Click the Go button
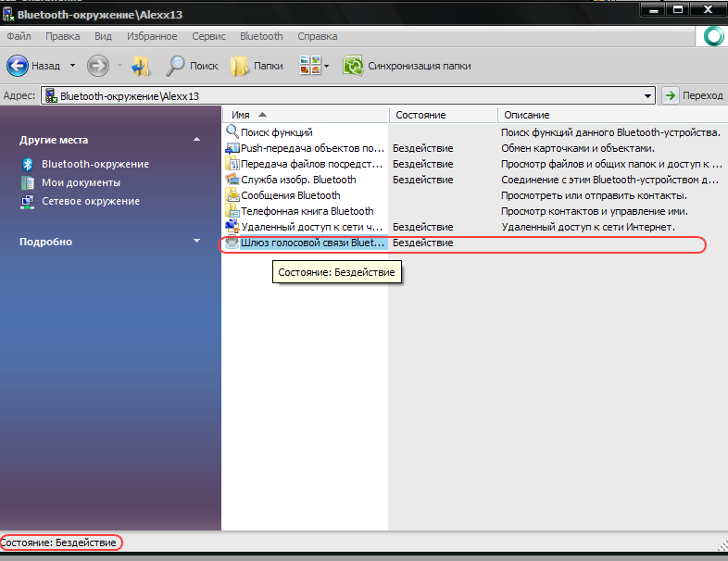The image size is (728, 561). (x=693, y=95)
